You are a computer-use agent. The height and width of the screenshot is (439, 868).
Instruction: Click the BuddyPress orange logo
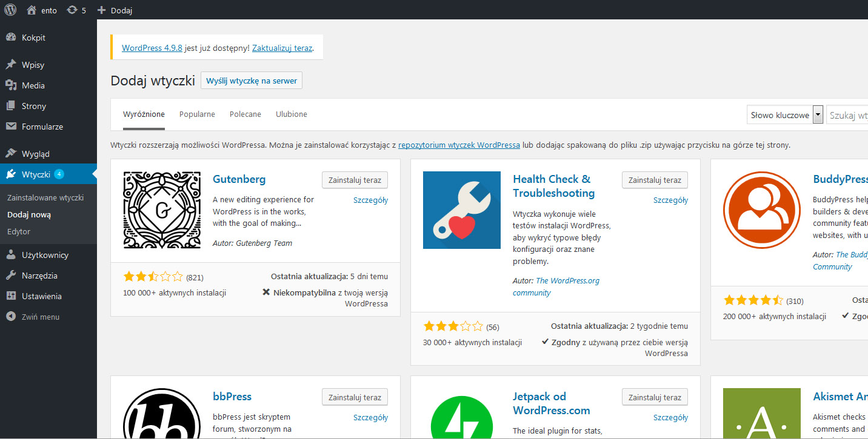(762, 210)
